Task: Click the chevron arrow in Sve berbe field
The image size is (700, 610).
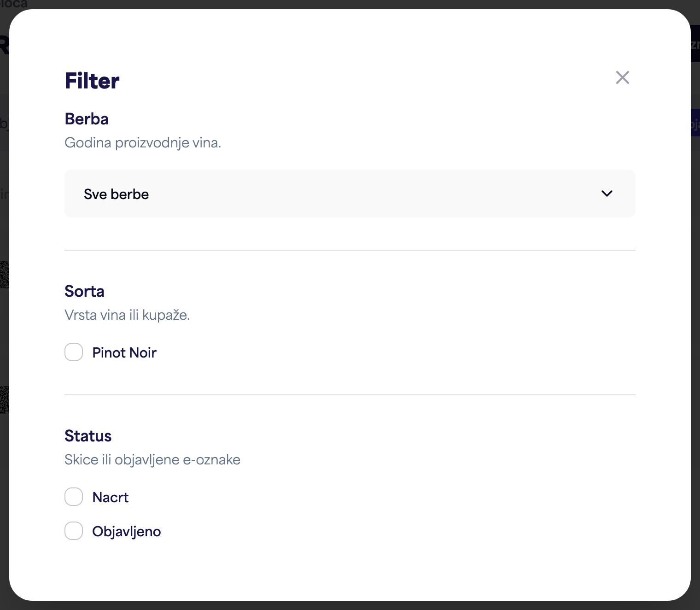Action: click(607, 194)
